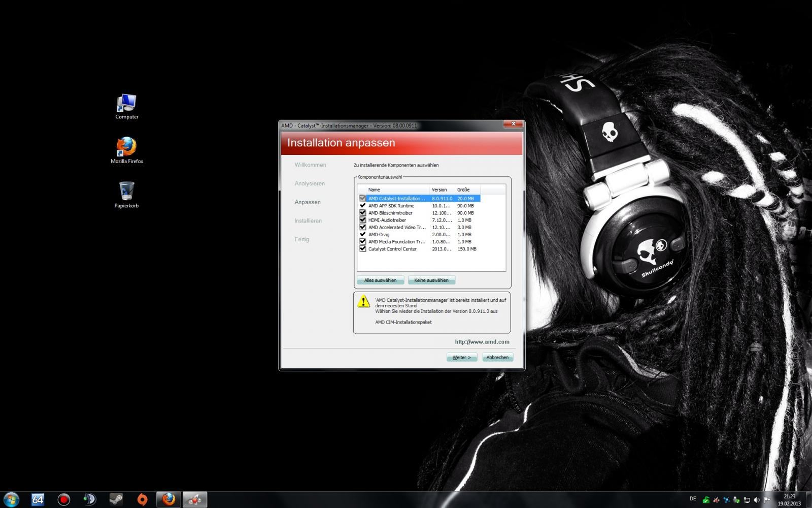Activate the AMD Catalyst installer taskbar button

pyautogui.click(x=195, y=499)
